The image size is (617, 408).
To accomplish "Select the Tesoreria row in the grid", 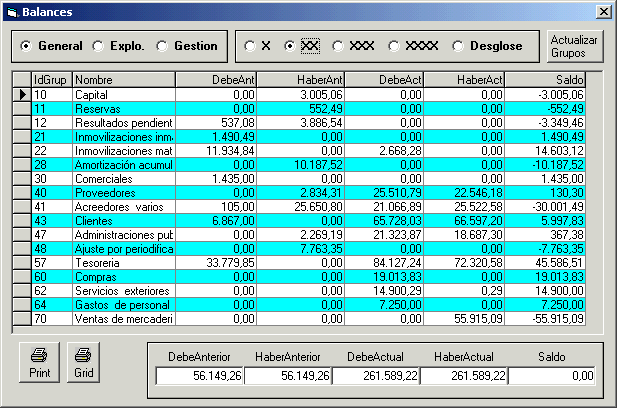I will click(123, 263).
